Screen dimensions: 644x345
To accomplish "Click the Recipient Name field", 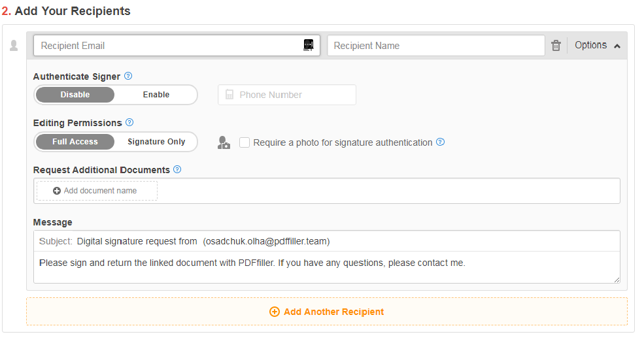I will 435,46.
